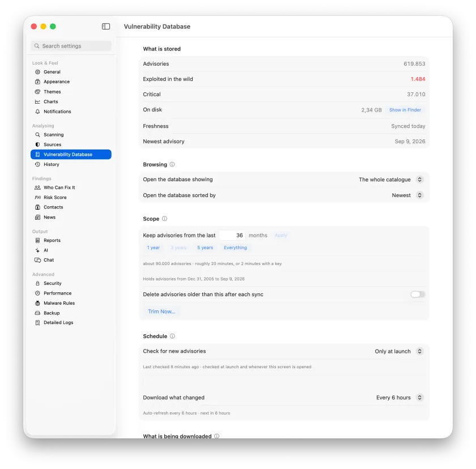The height and width of the screenshot is (469, 476).
Task: Click the News newspaper icon
Action: click(x=37, y=217)
